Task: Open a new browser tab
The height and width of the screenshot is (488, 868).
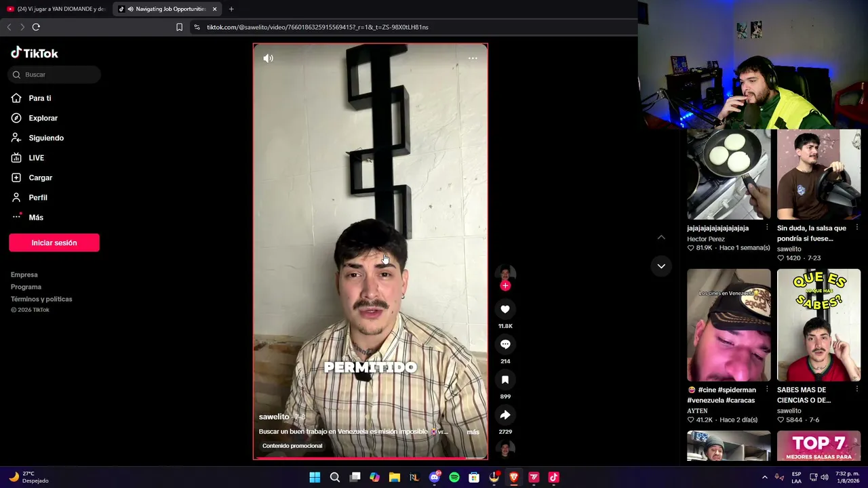Action: coord(231,9)
